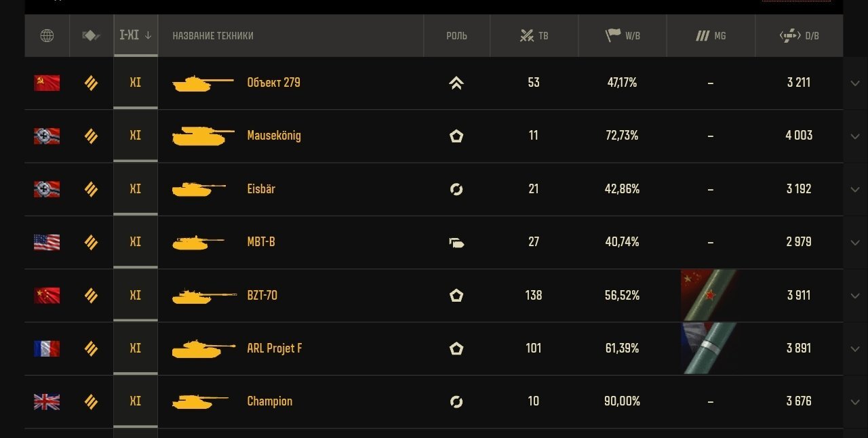Viewport: 868px width, 438px height.
Task: Open the ARL Projet F vehicle link
Action: (275, 349)
